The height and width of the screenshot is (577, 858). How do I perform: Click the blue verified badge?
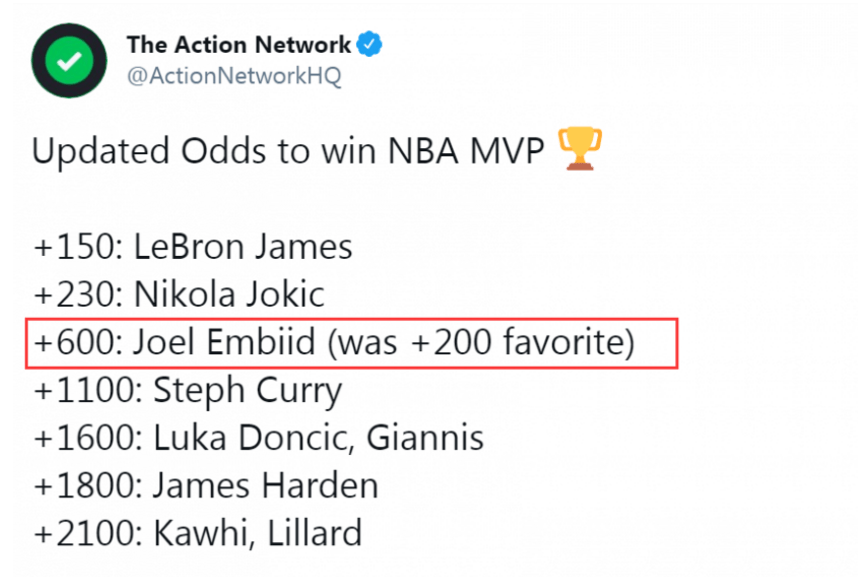[x=369, y=44]
